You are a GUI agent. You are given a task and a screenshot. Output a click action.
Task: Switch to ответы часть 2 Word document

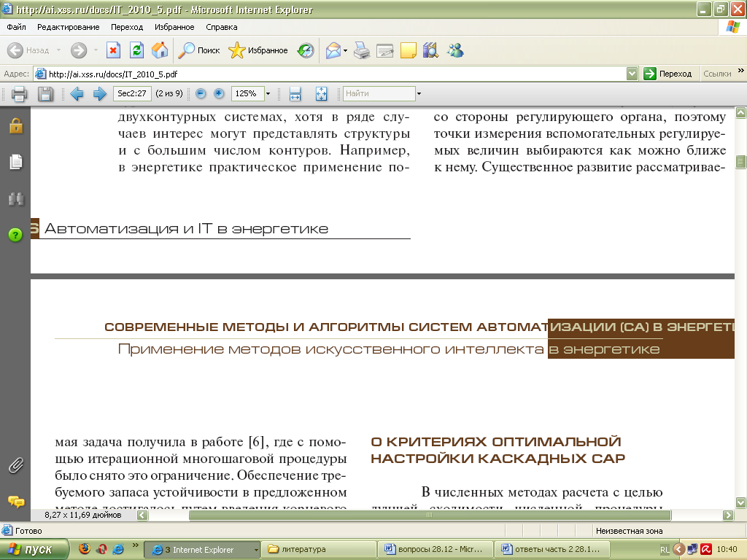[553, 550]
